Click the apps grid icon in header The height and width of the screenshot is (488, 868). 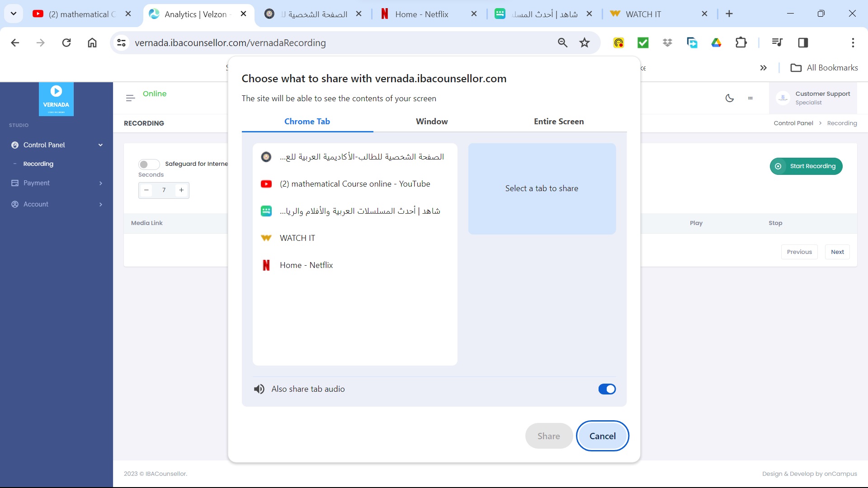750,98
